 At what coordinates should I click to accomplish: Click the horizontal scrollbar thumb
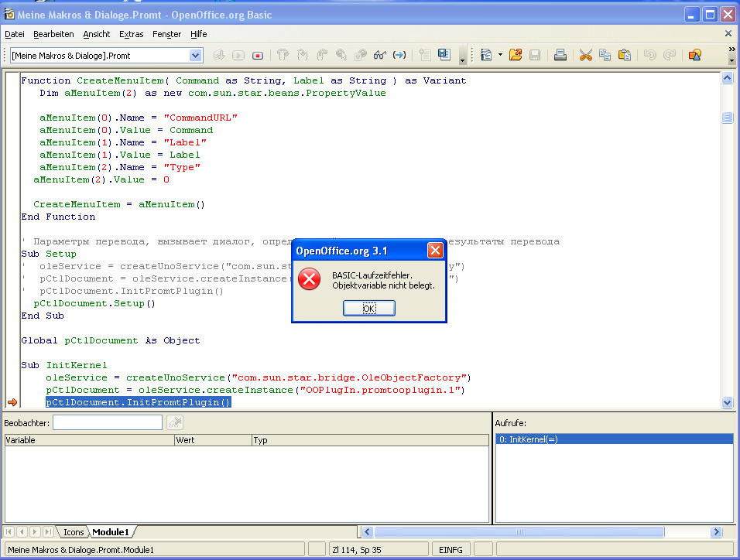pyautogui.click(x=519, y=532)
